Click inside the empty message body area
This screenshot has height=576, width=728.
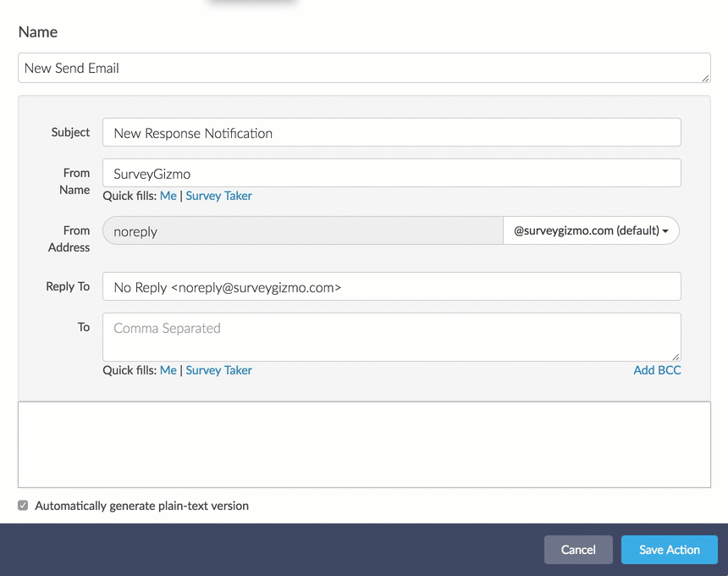pos(364,445)
